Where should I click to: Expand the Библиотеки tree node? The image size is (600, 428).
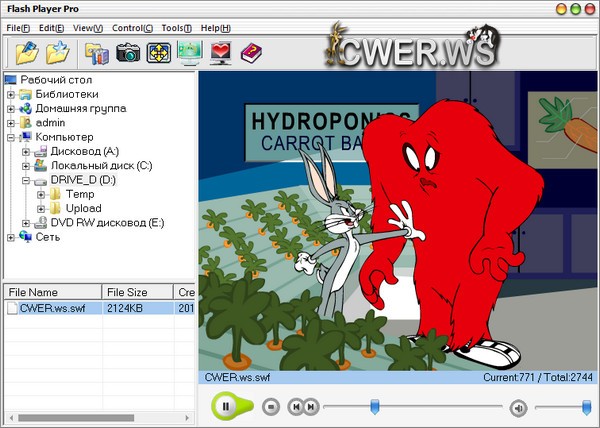(12, 95)
